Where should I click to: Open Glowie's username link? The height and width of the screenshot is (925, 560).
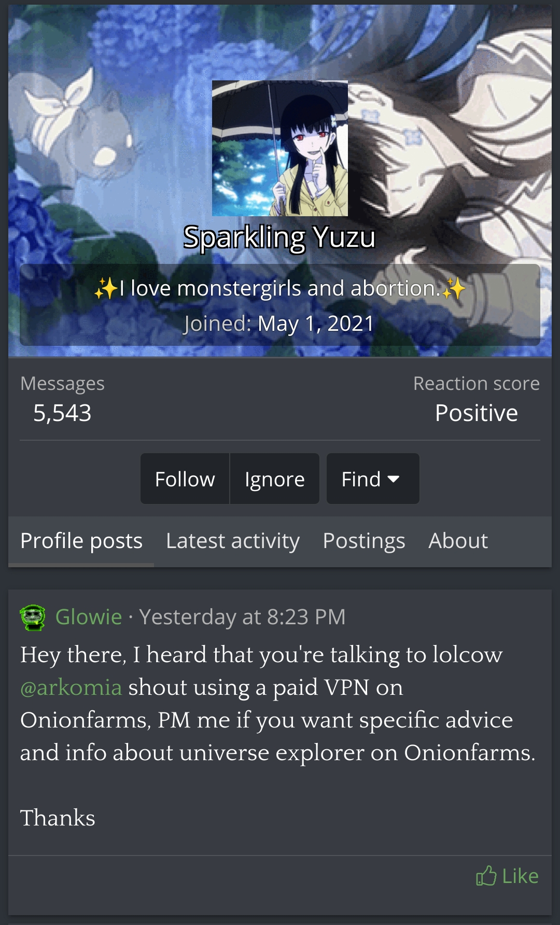(89, 617)
